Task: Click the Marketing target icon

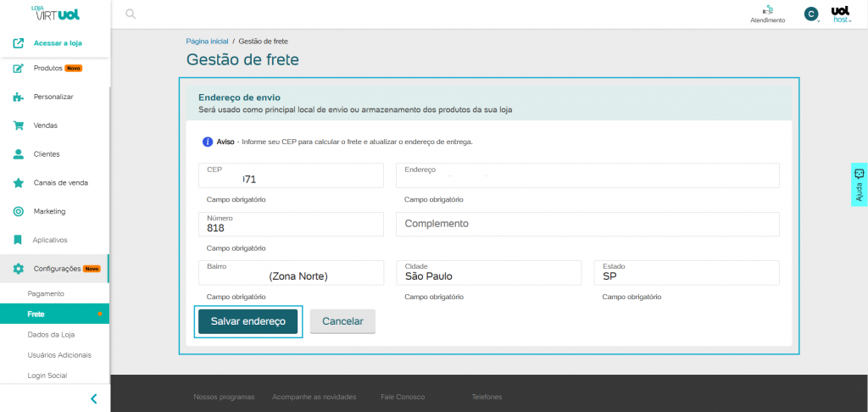Action: pos(18,211)
